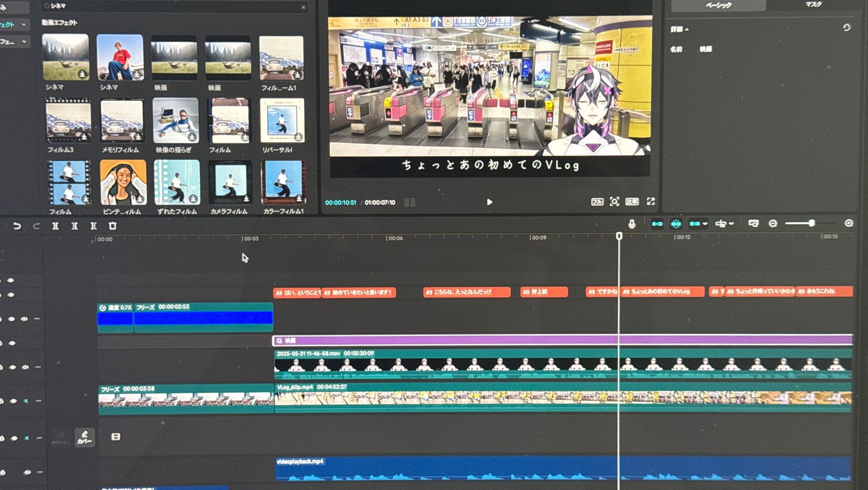Open more options for 2025-05-31 mov track
Image resolution: width=868 pixels, height=490 pixels.
tap(38, 367)
